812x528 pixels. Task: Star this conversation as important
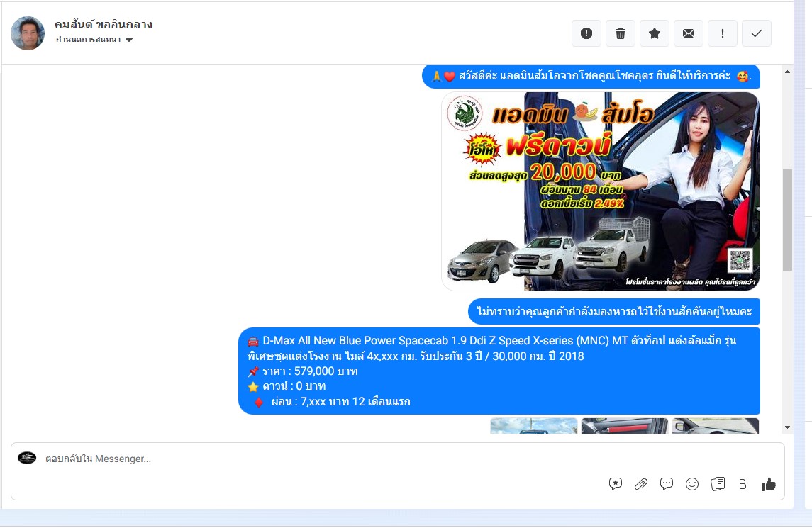pos(655,33)
